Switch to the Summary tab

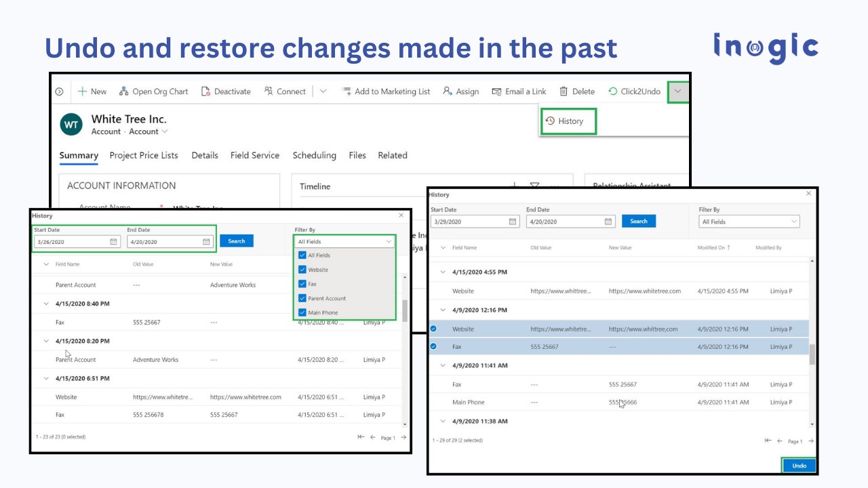(79, 155)
